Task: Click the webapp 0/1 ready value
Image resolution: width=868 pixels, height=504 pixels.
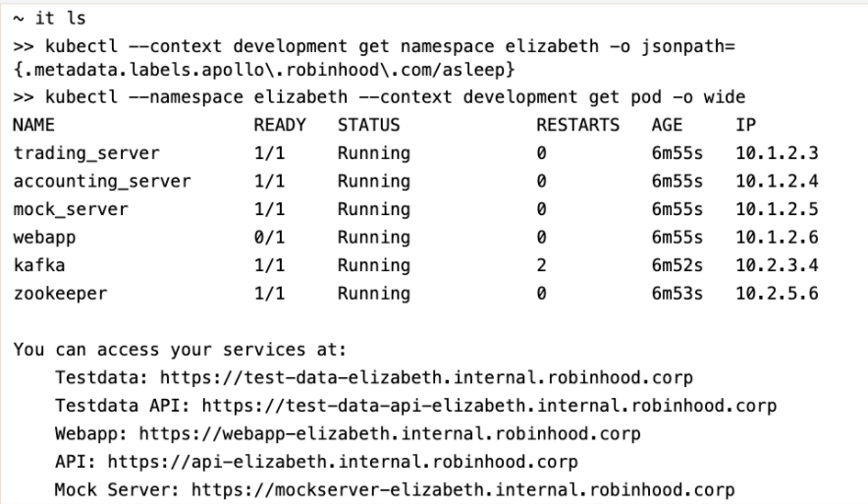Action: click(x=270, y=238)
